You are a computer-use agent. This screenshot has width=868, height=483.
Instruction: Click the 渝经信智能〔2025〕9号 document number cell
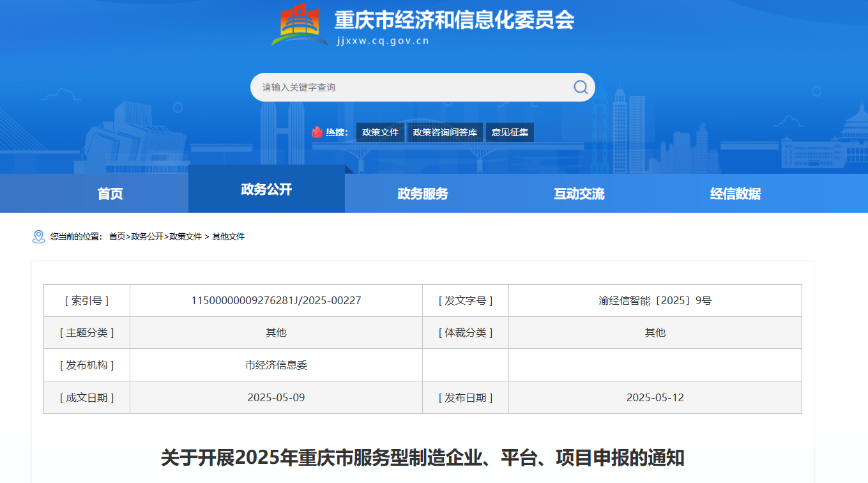[655, 300]
